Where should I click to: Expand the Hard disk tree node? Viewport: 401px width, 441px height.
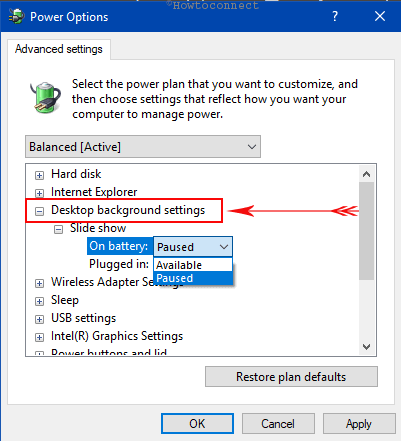pos(39,175)
